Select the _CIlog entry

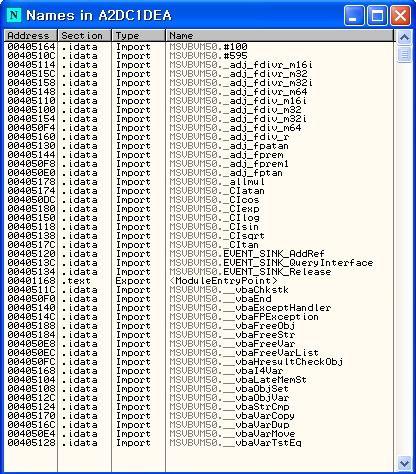click(199, 218)
